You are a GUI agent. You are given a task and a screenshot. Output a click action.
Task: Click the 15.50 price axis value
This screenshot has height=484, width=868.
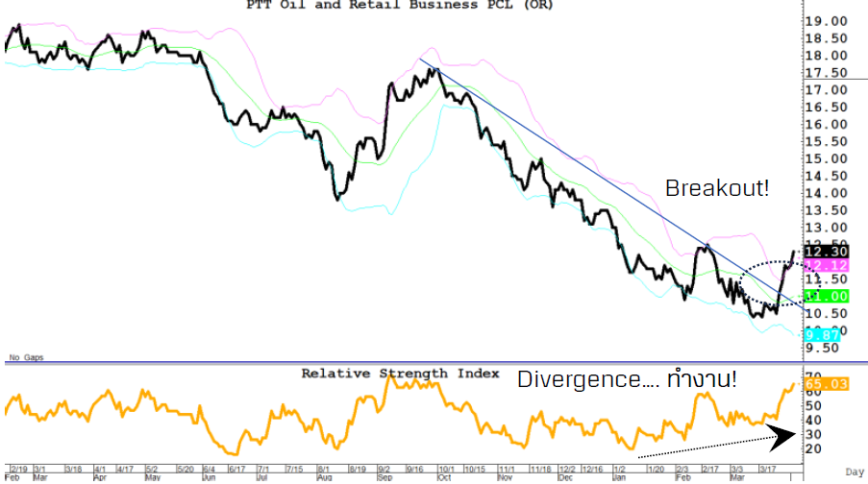click(826, 141)
